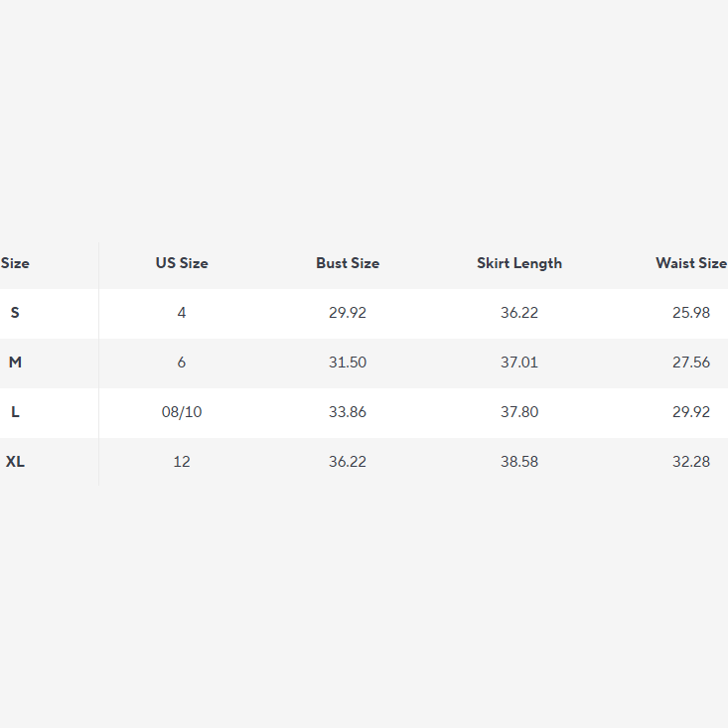Select the S size row label
Viewport: 728px width, 728px height.
coord(15,313)
